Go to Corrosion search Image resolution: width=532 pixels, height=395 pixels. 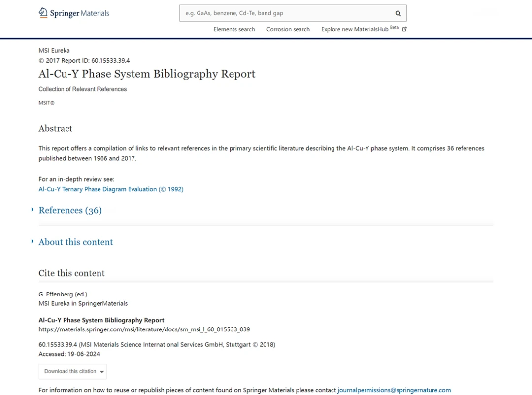pos(288,29)
